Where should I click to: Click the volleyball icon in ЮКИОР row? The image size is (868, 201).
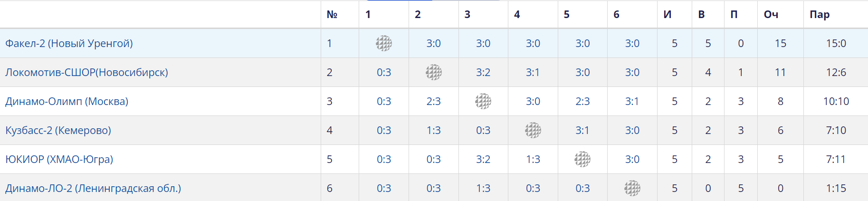(582, 159)
